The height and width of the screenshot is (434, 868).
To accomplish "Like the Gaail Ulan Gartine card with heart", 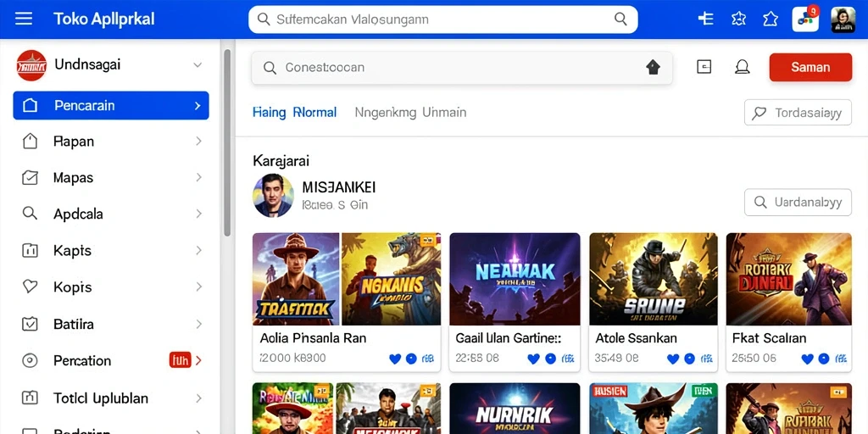I will pos(534,359).
